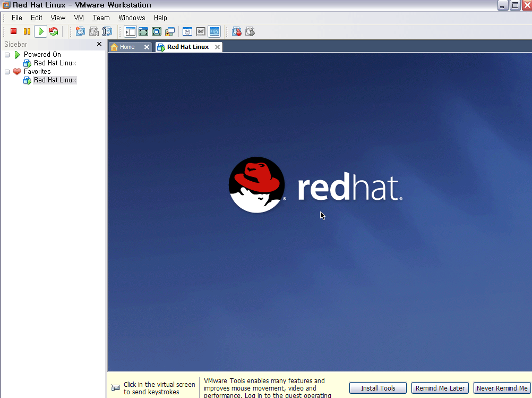Click the Unity mode icon with warning
This screenshot has width=532, height=398.
tap(170, 31)
